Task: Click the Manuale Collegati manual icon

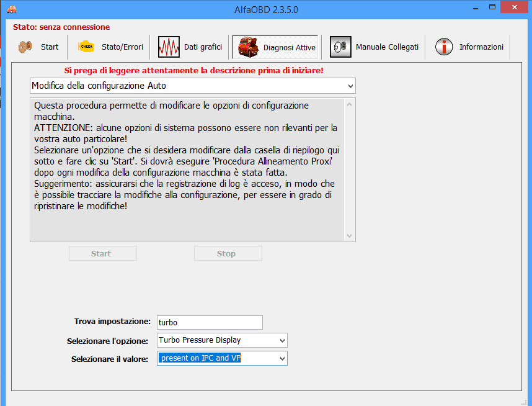Action: point(340,47)
